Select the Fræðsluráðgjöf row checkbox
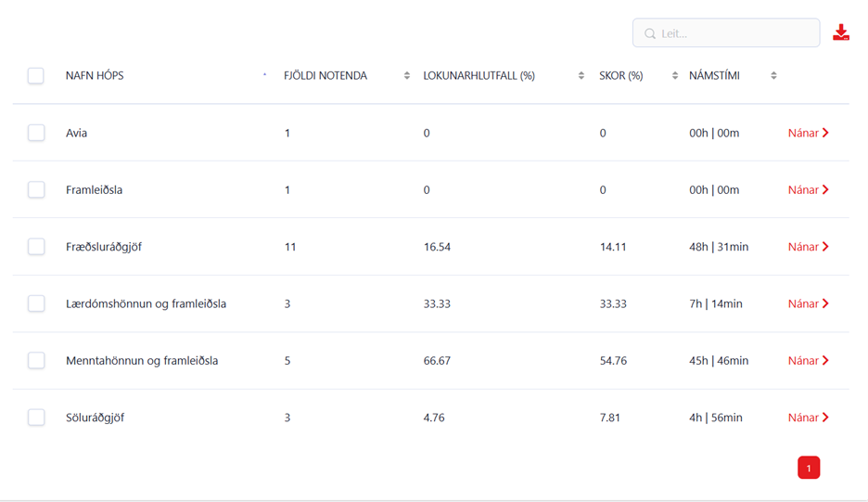The height and width of the screenshot is (502, 868). (x=36, y=247)
